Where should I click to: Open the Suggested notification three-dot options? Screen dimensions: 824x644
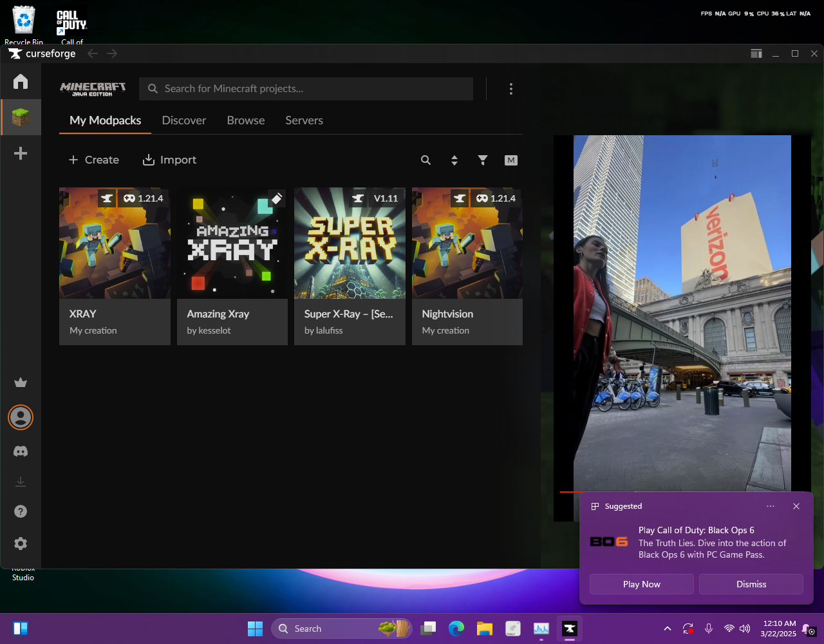click(771, 506)
